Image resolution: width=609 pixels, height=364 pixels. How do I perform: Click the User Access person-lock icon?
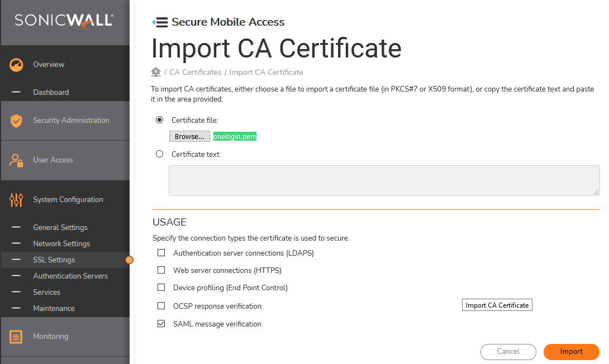click(x=16, y=160)
